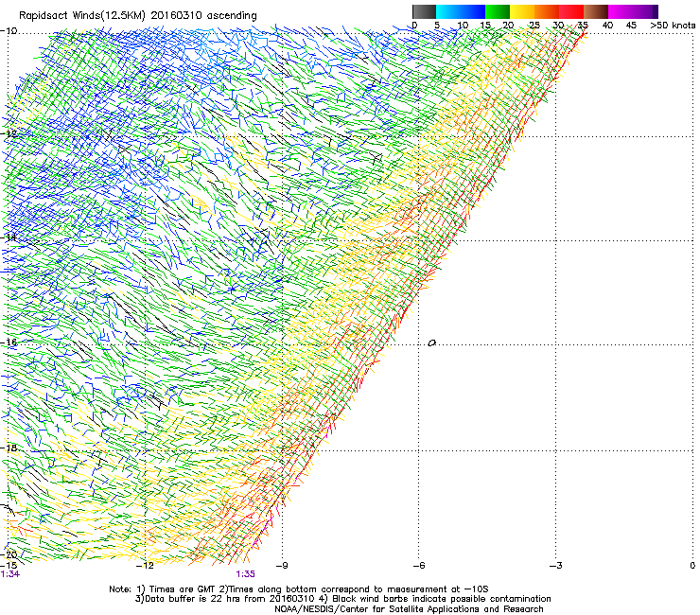The image size is (700, 615).
Task: Click the '>50 knots' legend label
Action: [x=673, y=26]
